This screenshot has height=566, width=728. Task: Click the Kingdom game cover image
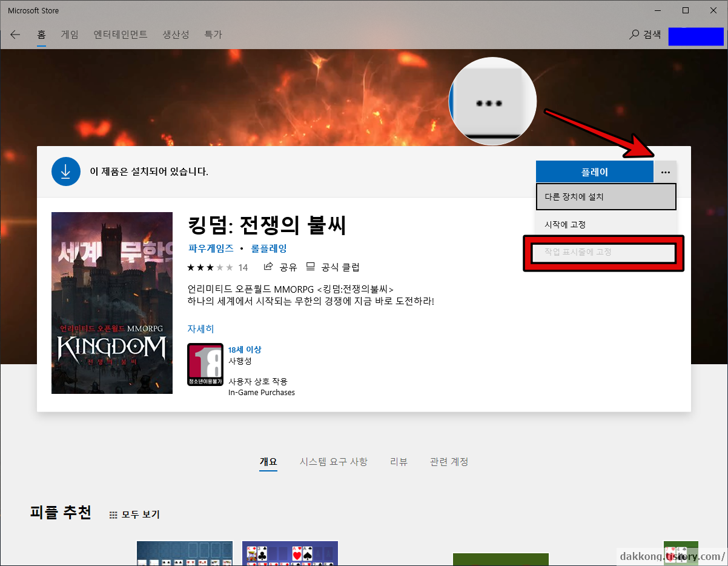coord(112,303)
